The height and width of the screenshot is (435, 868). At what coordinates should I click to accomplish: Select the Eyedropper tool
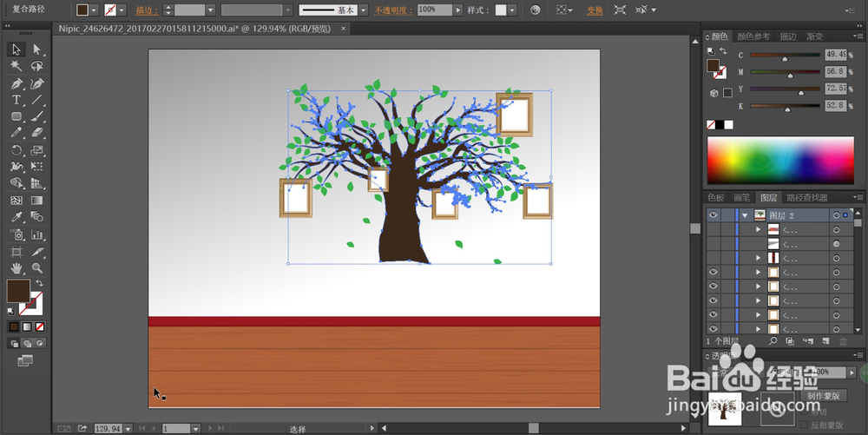click(16, 217)
